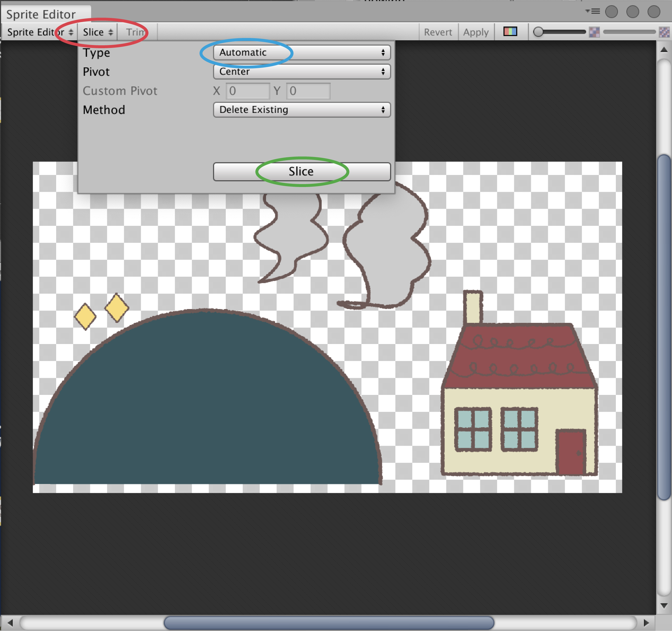Click the scroll up arrow
Image resolution: width=672 pixels, height=631 pixels.
pyautogui.click(x=663, y=50)
